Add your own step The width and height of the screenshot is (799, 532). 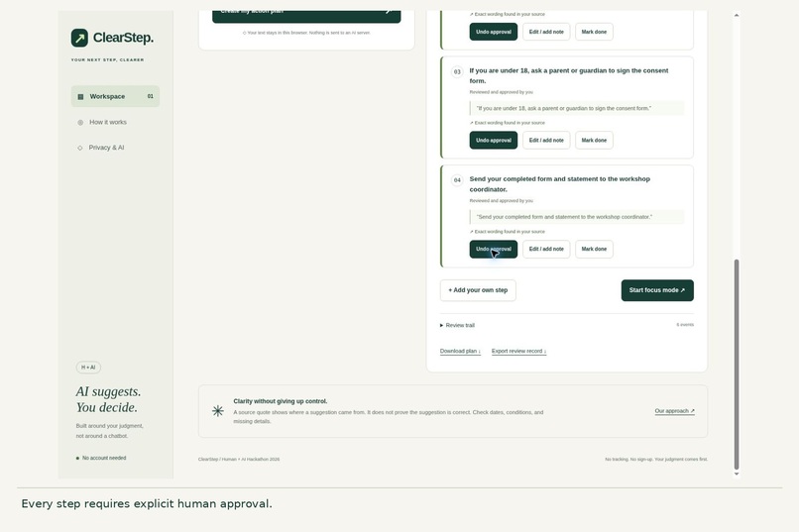pyautogui.click(x=478, y=290)
